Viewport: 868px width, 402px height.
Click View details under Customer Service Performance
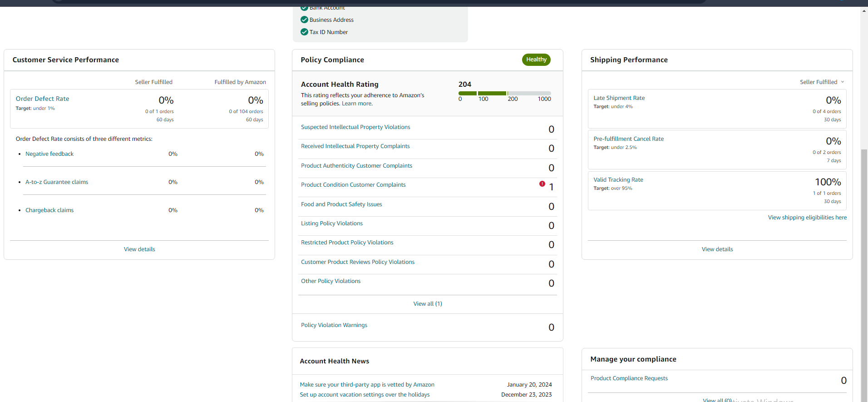point(139,249)
